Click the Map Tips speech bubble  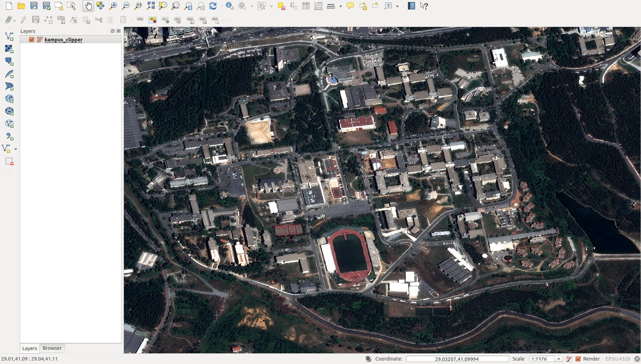(350, 6)
